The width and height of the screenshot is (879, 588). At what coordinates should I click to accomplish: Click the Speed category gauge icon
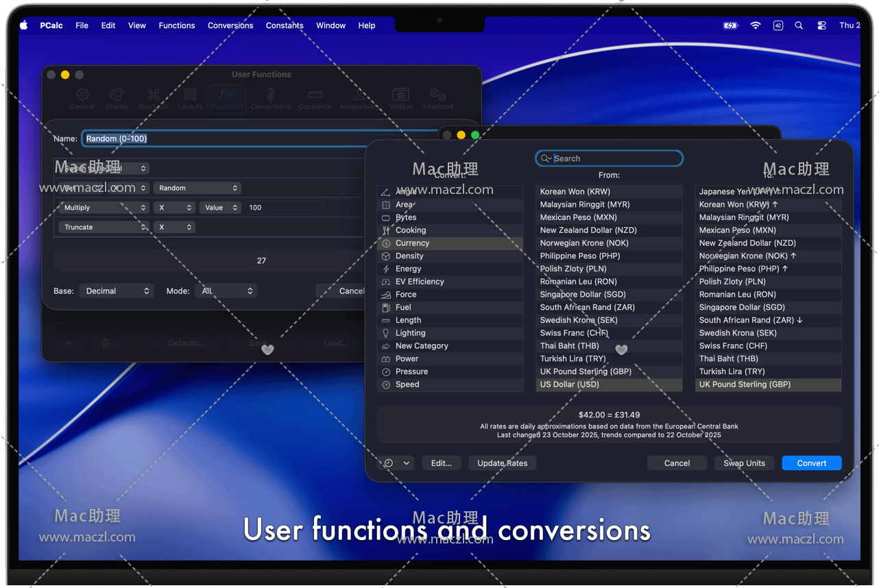point(386,385)
